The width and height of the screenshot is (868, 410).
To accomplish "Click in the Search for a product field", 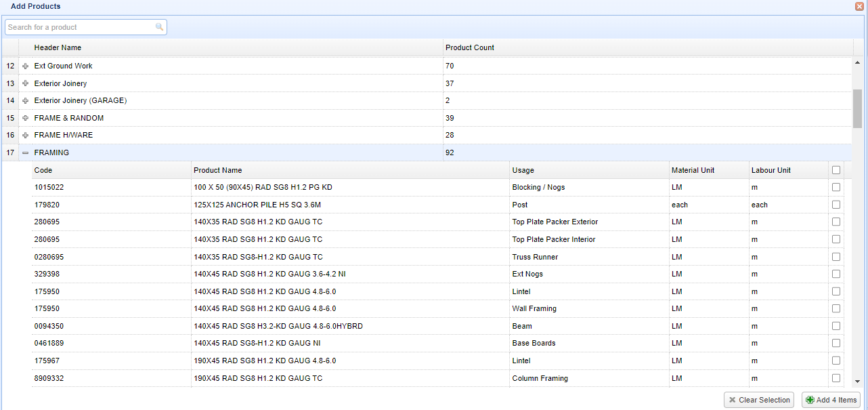I will (x=80, y=27).
